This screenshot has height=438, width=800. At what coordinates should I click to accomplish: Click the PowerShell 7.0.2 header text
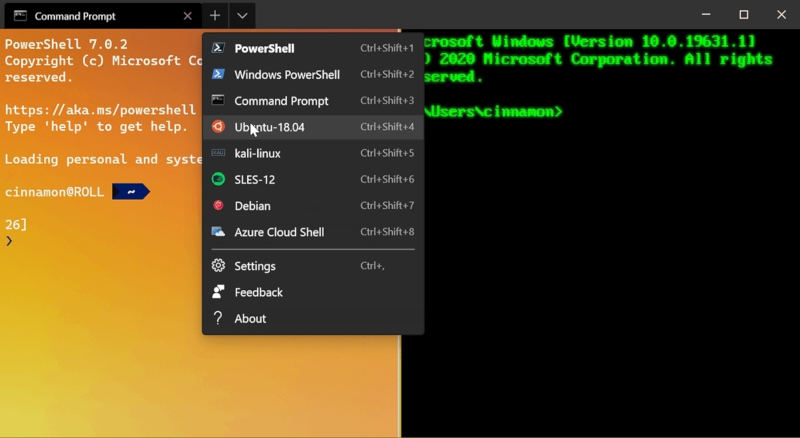pos(66,44)
